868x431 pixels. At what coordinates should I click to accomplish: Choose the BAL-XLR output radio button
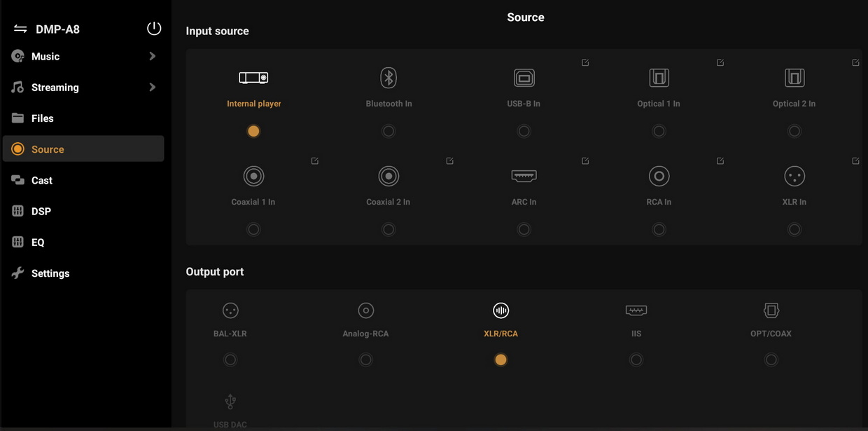click(230, 360)
